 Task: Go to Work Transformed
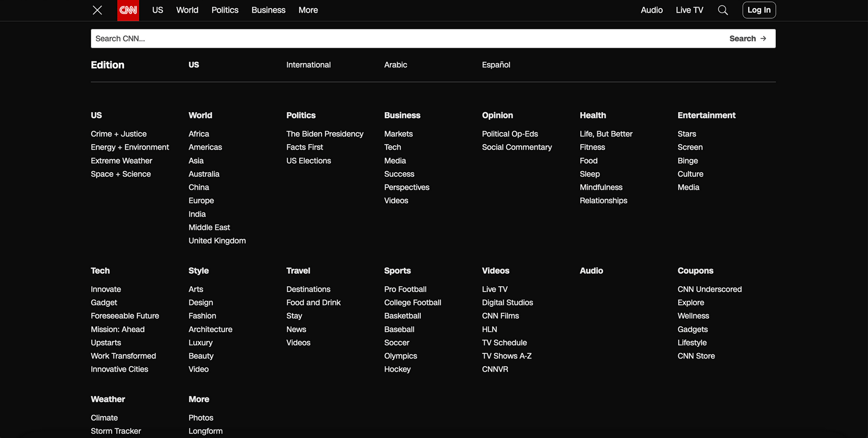123,356
